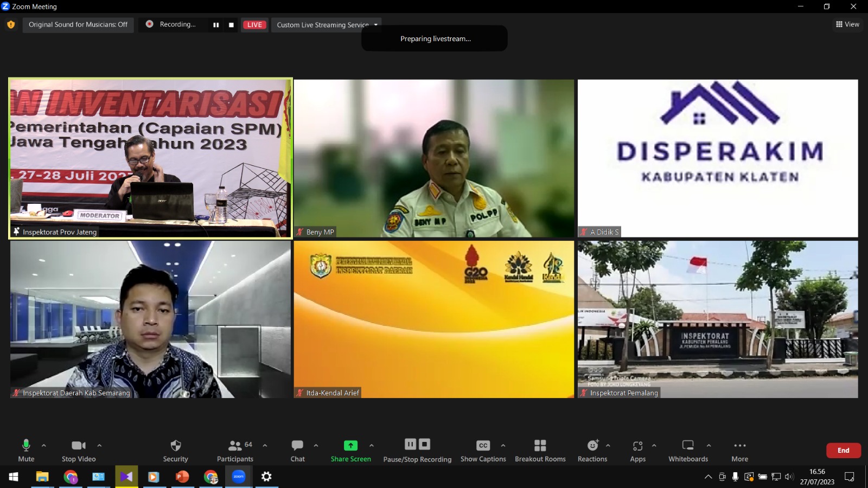Click the Recording indicator label
Viewport: 868px width, 488px height.
(177, 24)
